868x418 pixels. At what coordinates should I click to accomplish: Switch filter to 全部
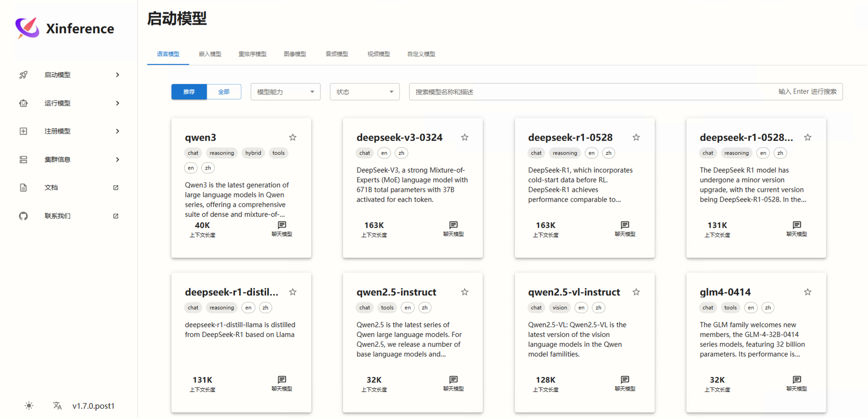coord(224,91)
